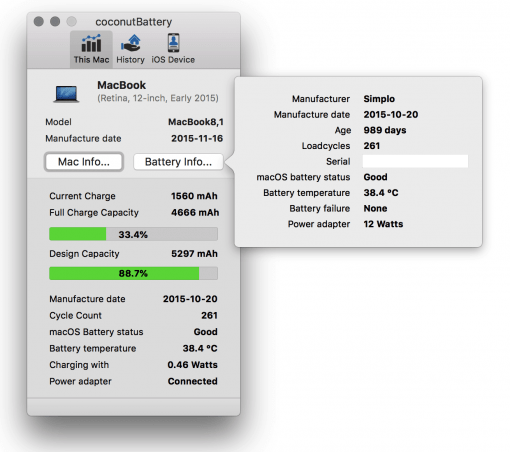Click the blank Serial number field
This screenshot has width=510, height=452.
pyautogui.click(x=415, y=161)
